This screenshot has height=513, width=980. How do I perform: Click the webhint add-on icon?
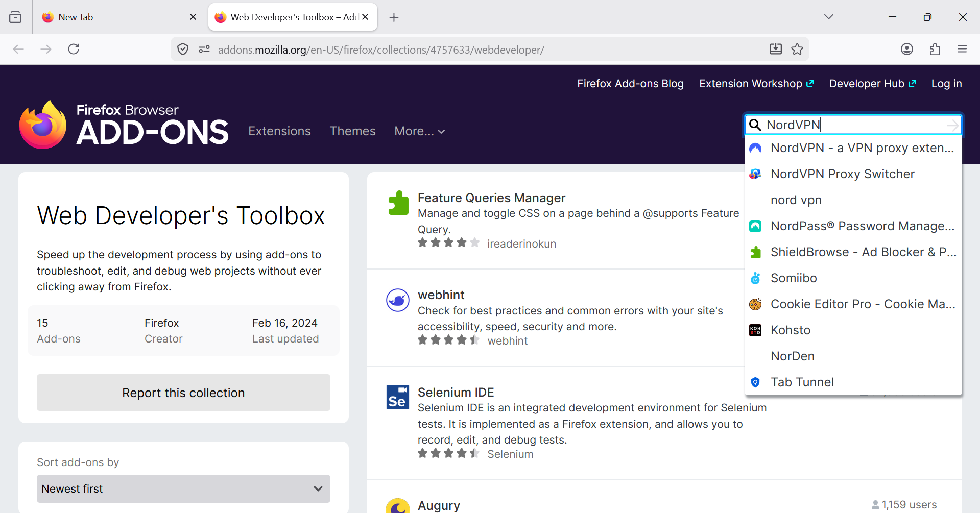tap(398, 300)
